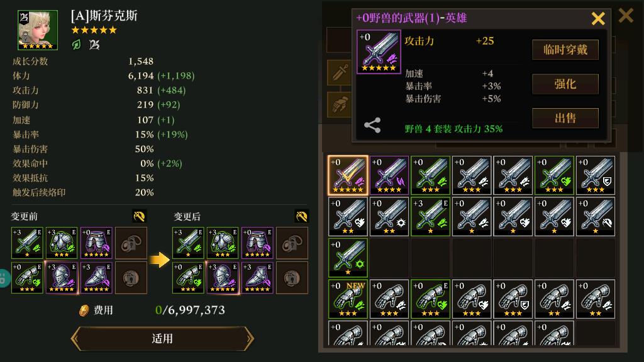Click the +3 purple helmet in 变更后

point(223,278)
